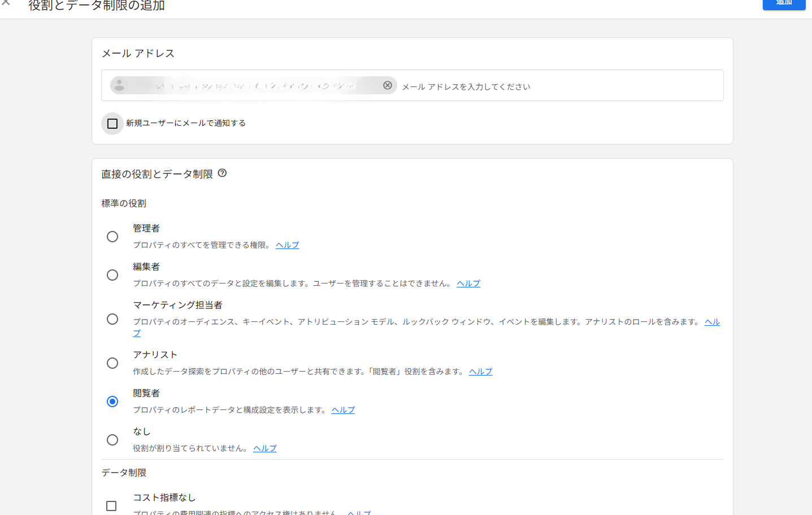Select the アナリスト role radio button

(x=112, y=363)
